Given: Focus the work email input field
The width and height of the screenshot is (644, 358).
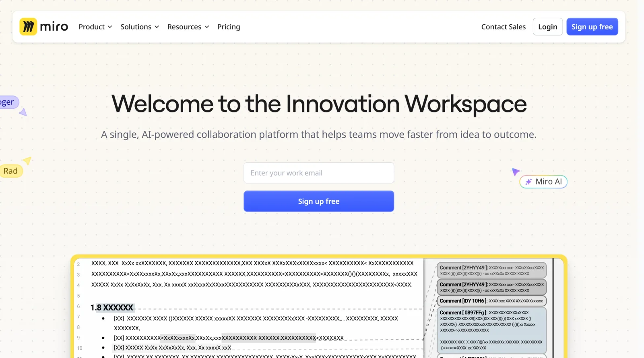Looking at the screenshot, I should pyautogui.click(x=319, y=173).
